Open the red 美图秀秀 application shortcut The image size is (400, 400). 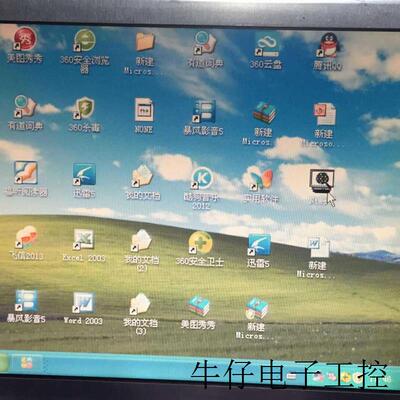[x=25, y=40]
